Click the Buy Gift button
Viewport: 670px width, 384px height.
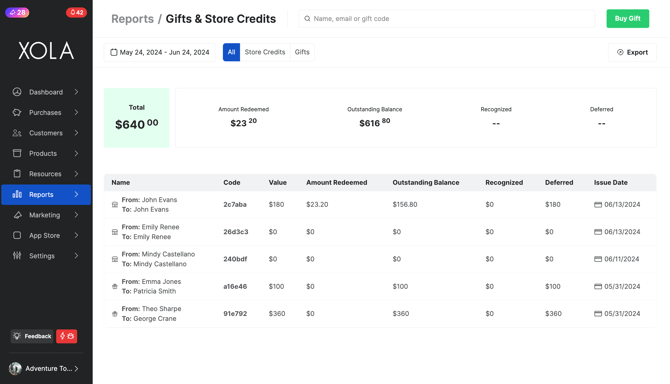tap(627, 18)
